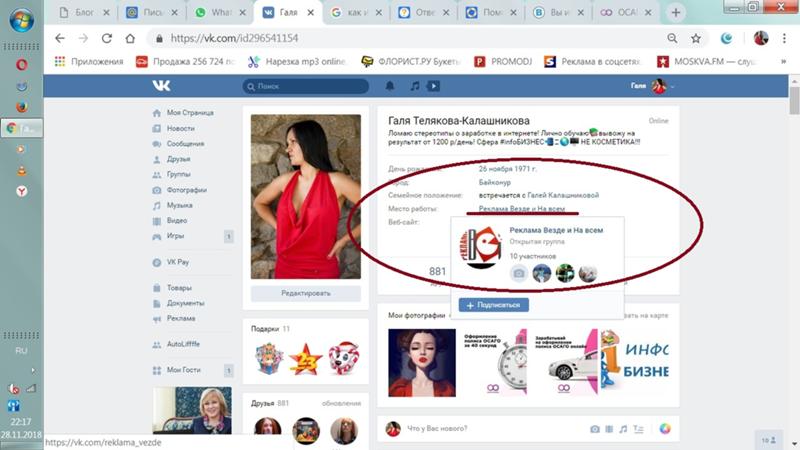Click the camera placeholder member avatar in popup
Image resolution: width=800 pixels, height=450 pixels.
coord(518,273)
